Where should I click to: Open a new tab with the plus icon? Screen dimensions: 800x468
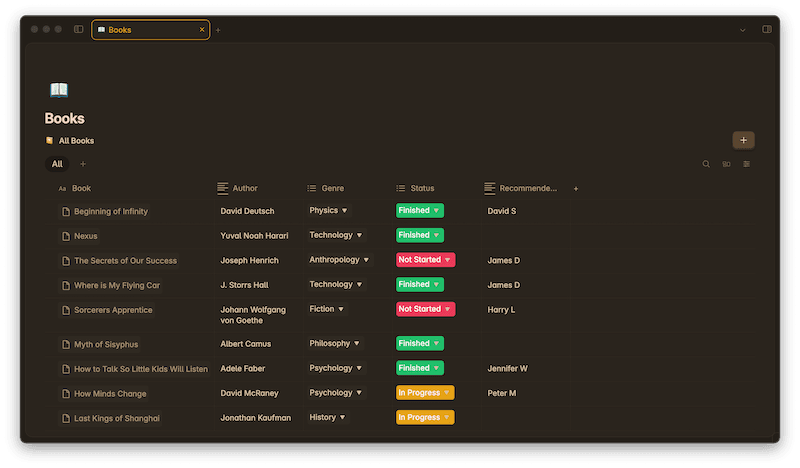pos(218,30)
